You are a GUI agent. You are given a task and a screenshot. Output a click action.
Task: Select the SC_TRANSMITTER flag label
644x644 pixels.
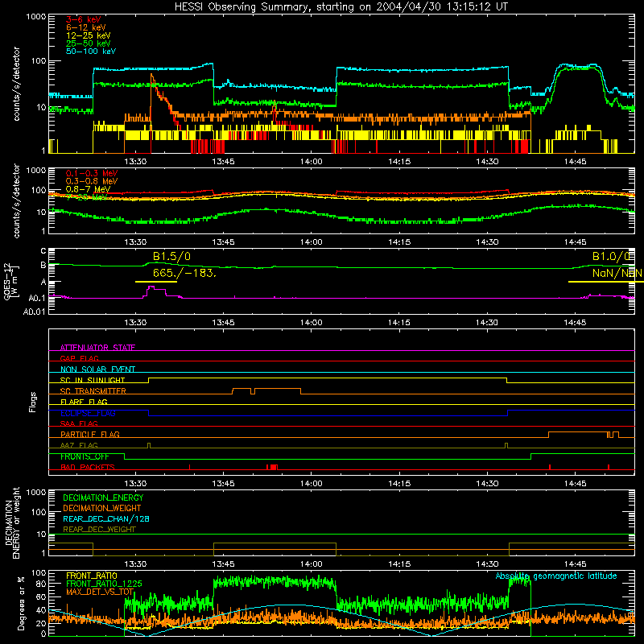coord(93,391)
